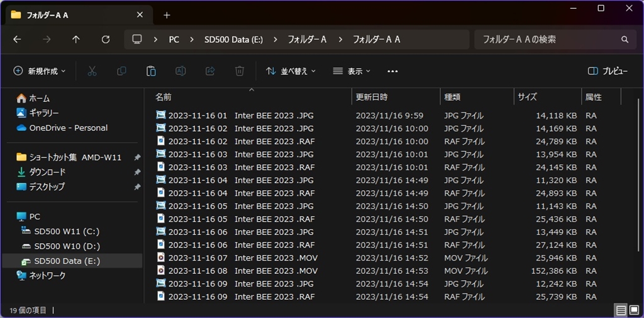This screenshot has height=318, width=644.
Task: Select SD500 W10 (D:) drive
Action: pos(61,246)
